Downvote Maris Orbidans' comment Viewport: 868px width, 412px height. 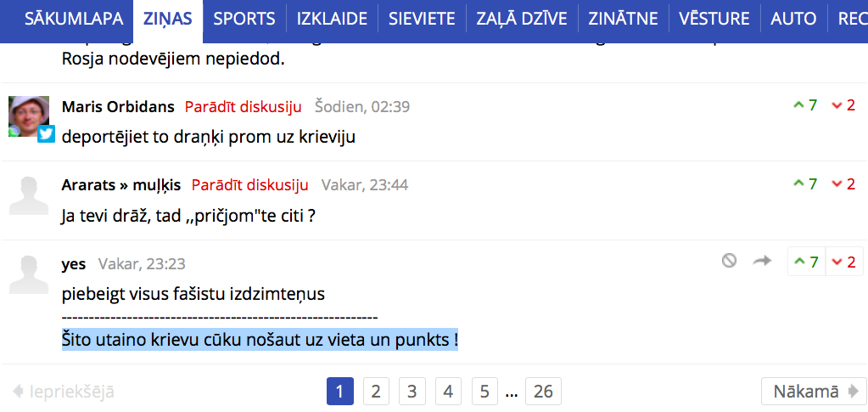(843, 105)
